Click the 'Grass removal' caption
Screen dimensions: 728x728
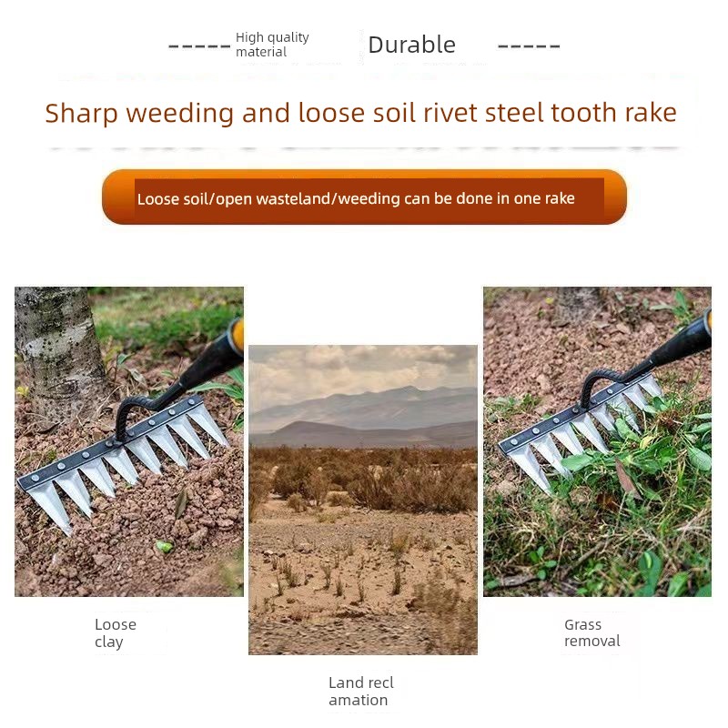tap(592, 632)
